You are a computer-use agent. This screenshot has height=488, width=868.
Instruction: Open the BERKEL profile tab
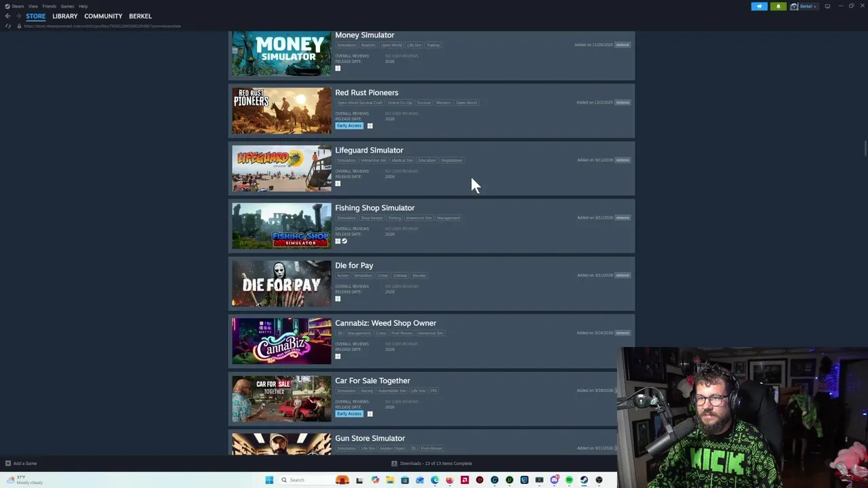(x=140, y=16)
